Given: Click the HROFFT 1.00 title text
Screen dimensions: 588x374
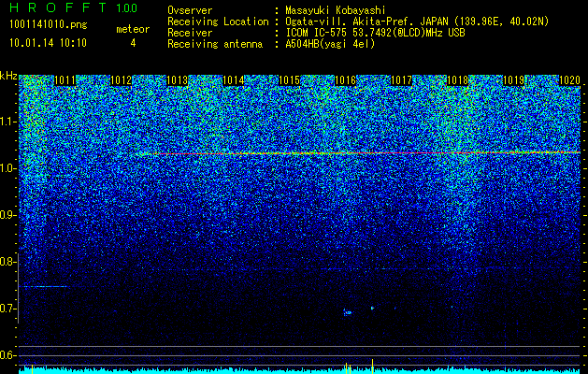Looking at the screenshot, I should (x=74, y=7).
